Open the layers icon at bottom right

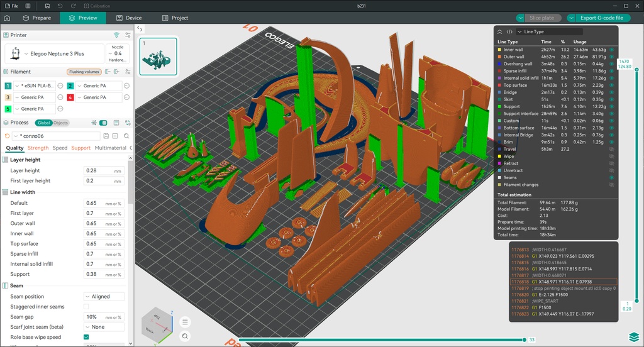point(634,337)
